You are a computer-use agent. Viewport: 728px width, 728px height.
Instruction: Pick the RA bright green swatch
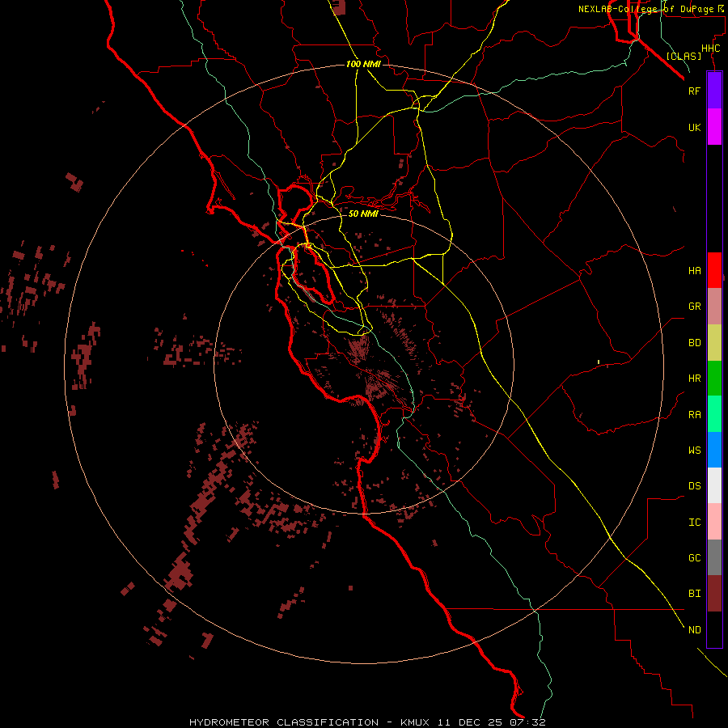[x=714, y=414]
